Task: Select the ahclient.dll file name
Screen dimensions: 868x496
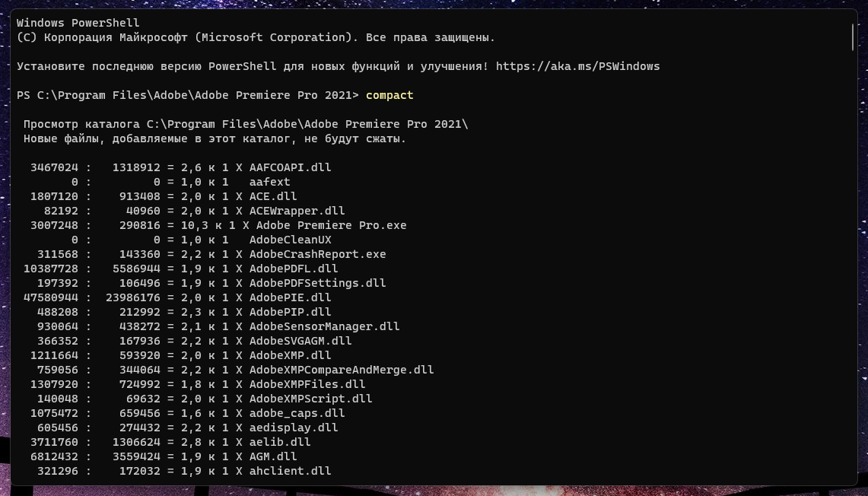Action: coord(290,469)
